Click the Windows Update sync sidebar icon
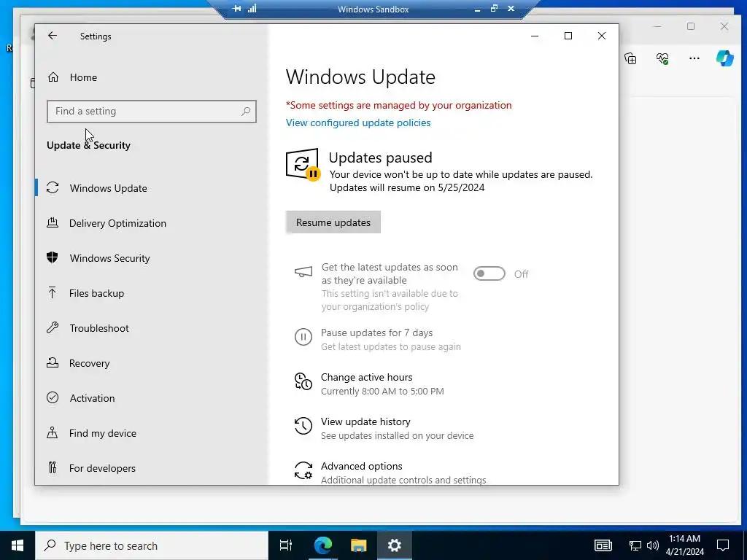The width and height of the screenshot is (747, 560). pos(53,187)
